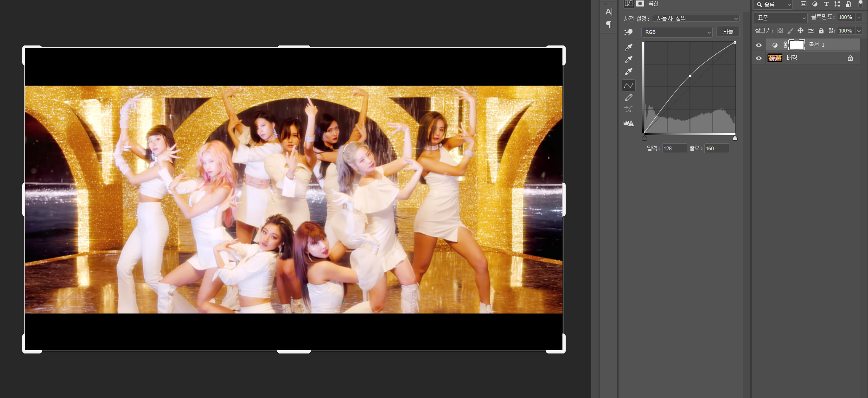The height and width of the screenshot is (398, 868).
Task: Click the bottom-center crop edge handle
Action: (x=294, y=352)
